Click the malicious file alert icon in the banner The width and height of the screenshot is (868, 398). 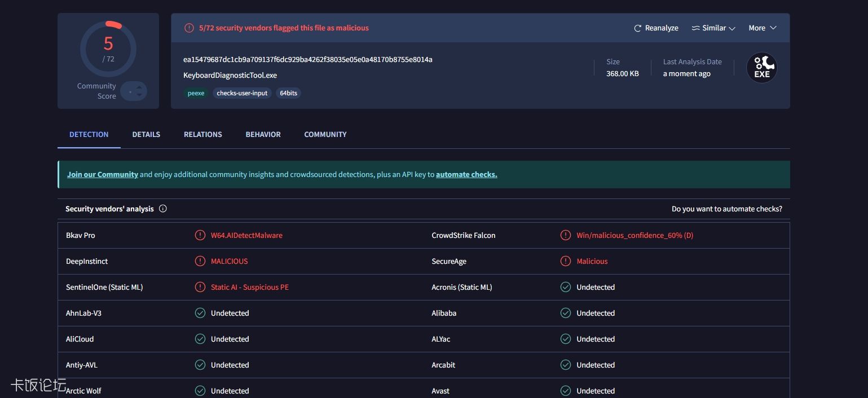click(x=188, y=28)
